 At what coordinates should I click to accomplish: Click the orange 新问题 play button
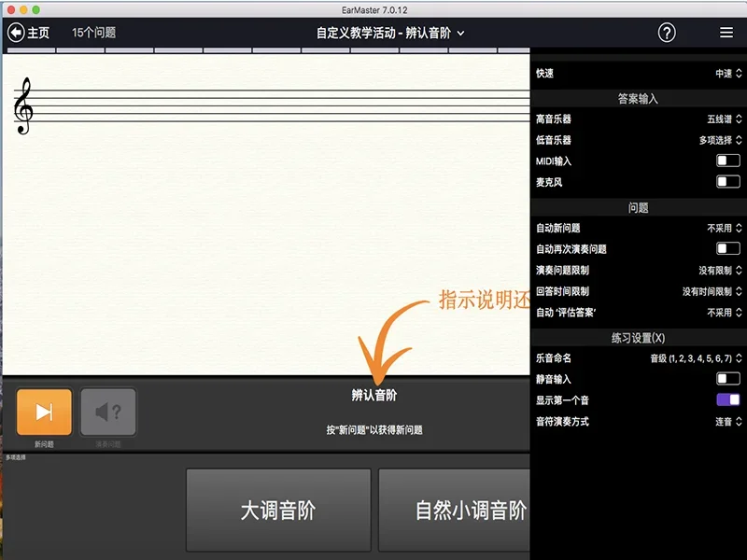point(44,412)
